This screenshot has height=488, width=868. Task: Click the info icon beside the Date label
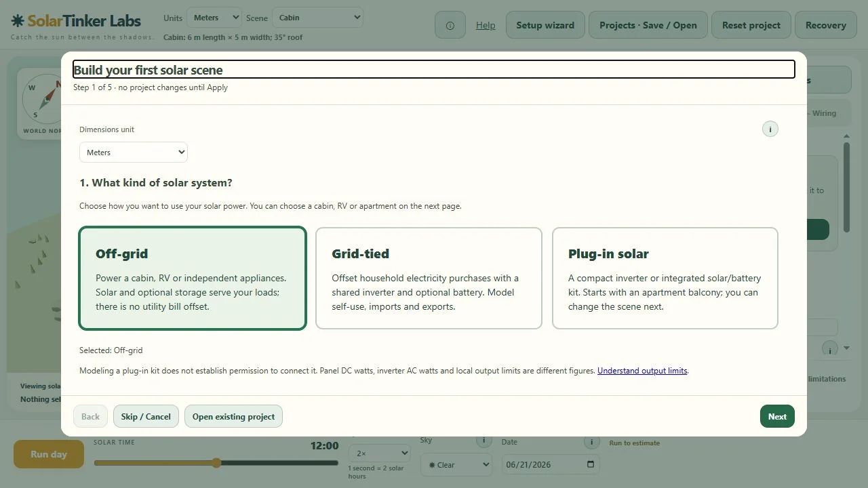(x=591, y=442)
